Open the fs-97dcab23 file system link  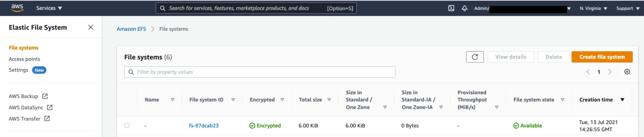(x=204, y=126)
